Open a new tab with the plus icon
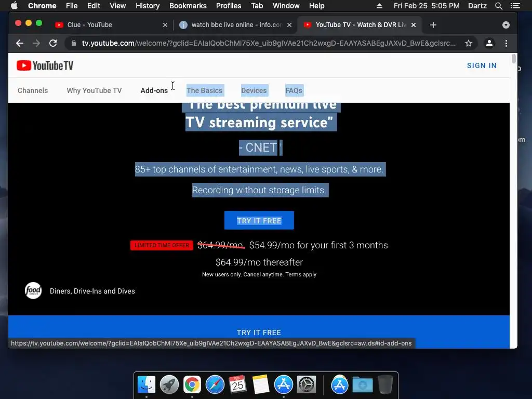532x399 pixels. pyautogui.click(x=433, y=25)
